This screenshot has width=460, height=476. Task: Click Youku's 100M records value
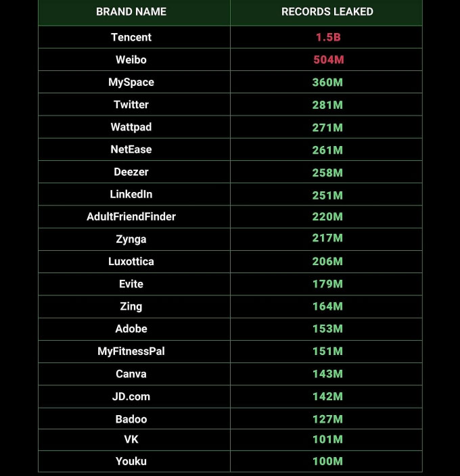pyautogui.click(x=328, y=461)
